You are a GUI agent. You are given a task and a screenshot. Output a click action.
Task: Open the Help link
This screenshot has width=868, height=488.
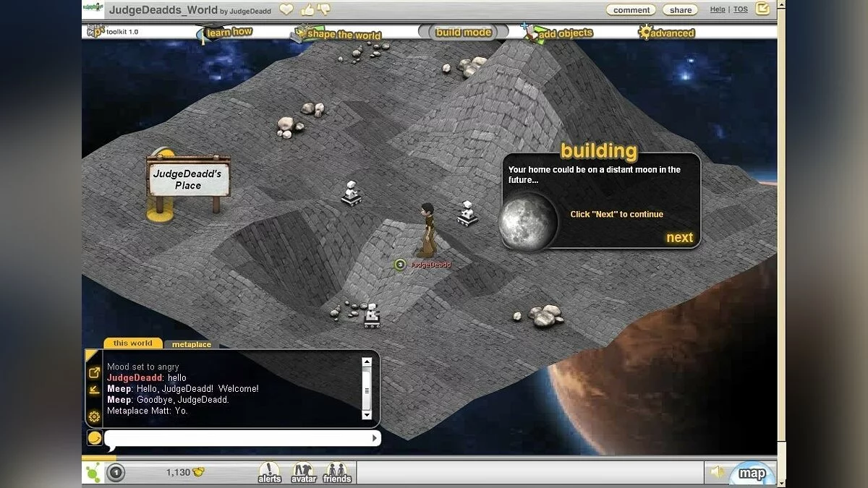point(718,9)
